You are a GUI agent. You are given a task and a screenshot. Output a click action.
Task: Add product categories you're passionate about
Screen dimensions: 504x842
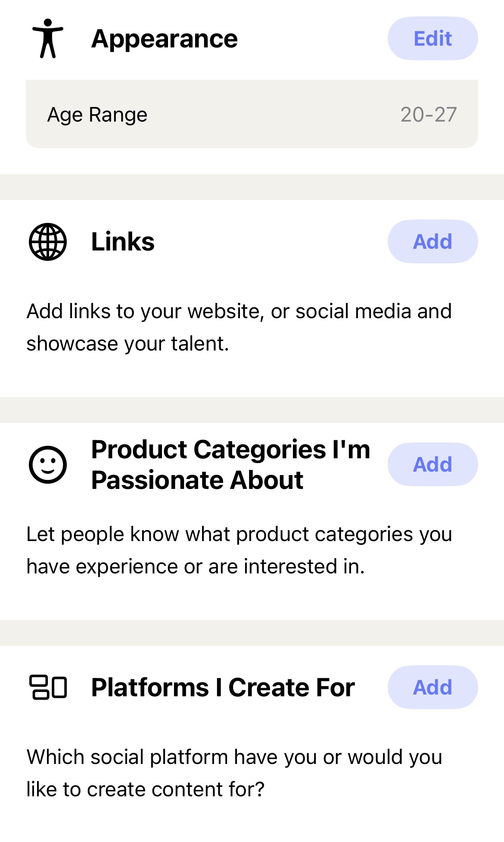(x=432, y=464)
